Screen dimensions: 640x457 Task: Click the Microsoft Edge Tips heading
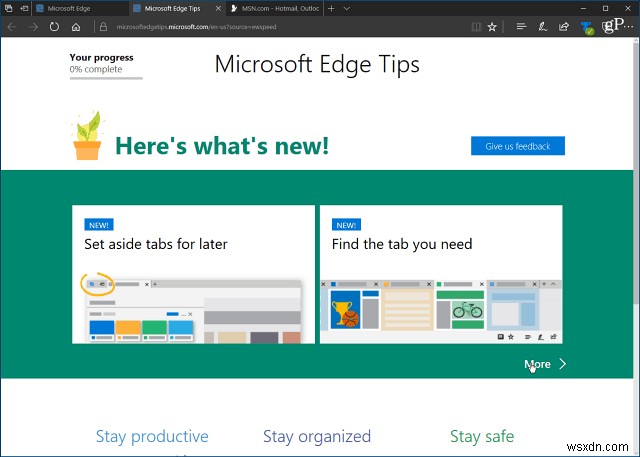coord(317,65)
